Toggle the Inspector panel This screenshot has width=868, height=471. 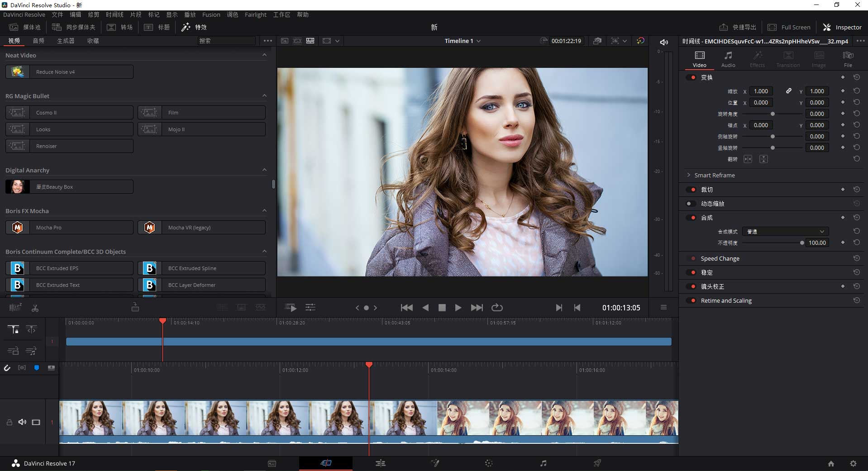click(842, 27)
